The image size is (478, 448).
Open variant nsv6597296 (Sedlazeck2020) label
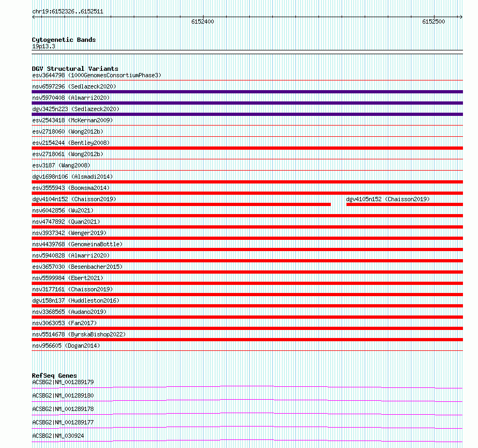point(74,86)
